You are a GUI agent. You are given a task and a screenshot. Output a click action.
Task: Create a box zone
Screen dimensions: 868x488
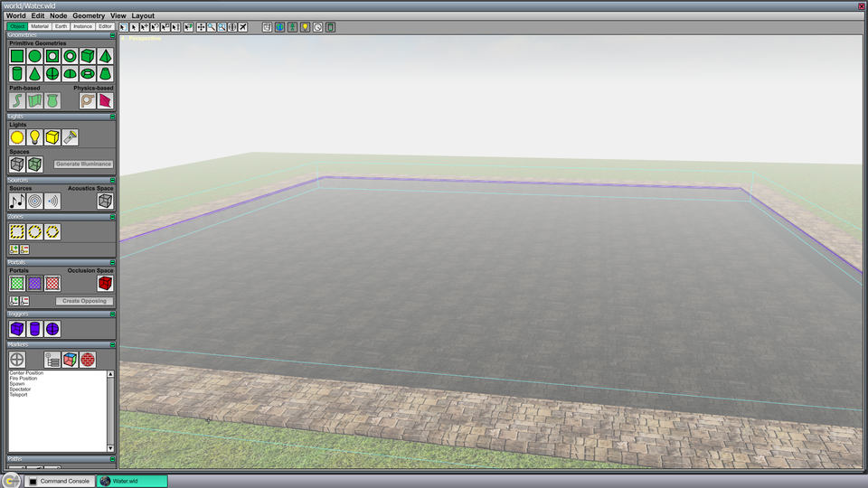pyautogui.click(x=17, y=232)
